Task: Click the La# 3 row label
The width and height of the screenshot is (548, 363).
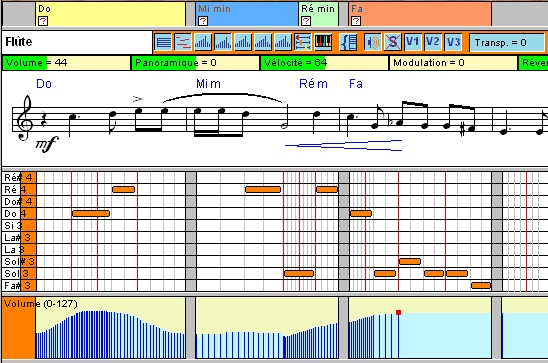Action: (x=19, y=238)
